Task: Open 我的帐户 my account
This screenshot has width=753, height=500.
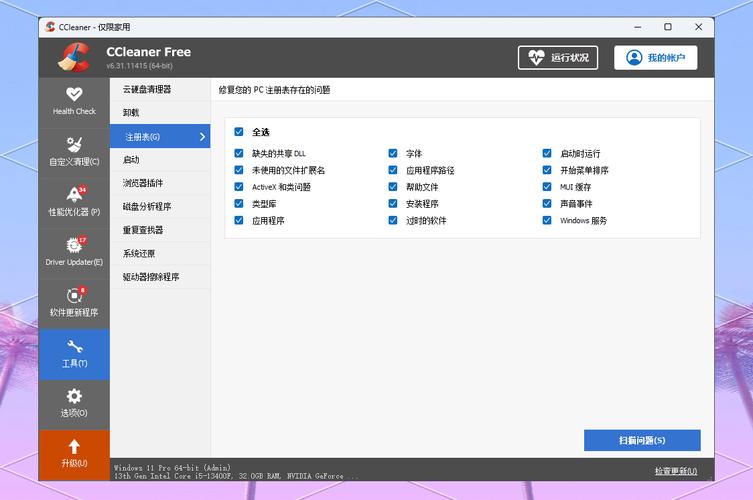Action: 656,58
